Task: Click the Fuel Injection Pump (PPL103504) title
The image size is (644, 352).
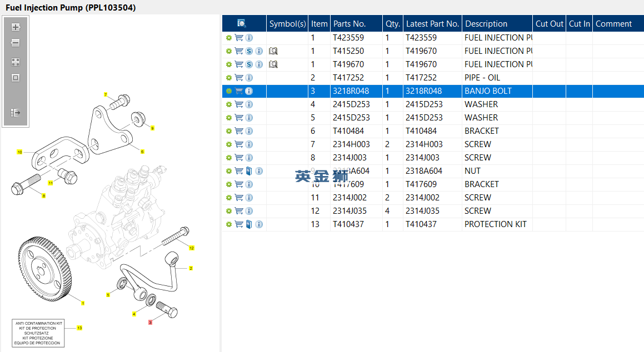Action: point(71,7)
